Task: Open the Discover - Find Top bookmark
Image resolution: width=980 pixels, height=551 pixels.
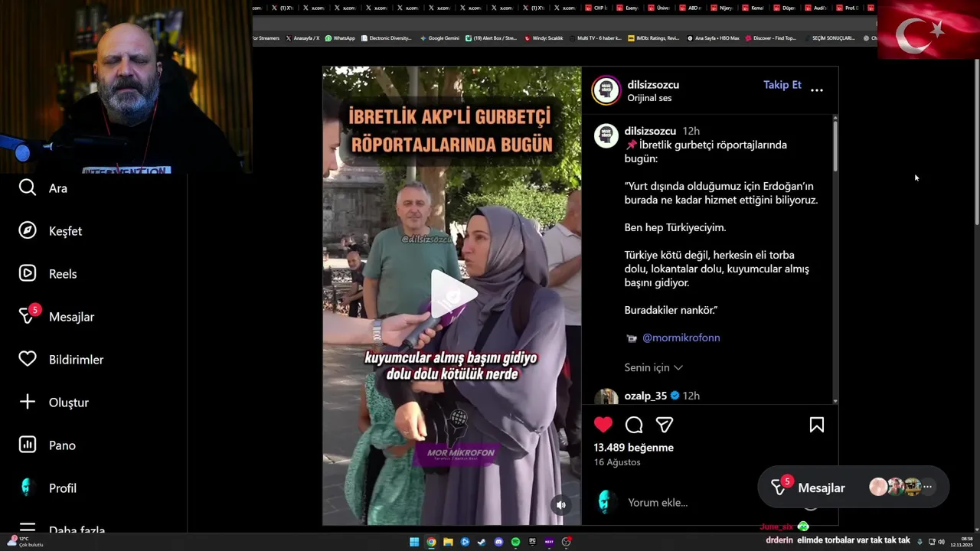Action: [771, 38]
